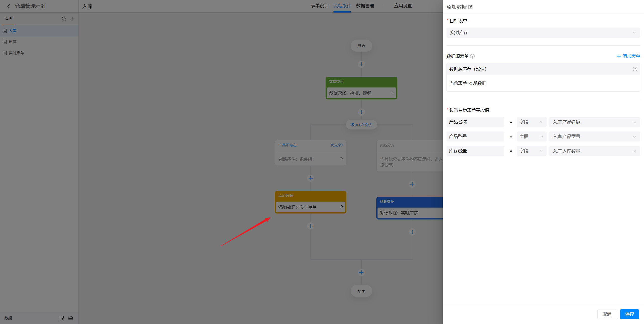
Task: Click the 保存 button
Action: tap(629, 314)
